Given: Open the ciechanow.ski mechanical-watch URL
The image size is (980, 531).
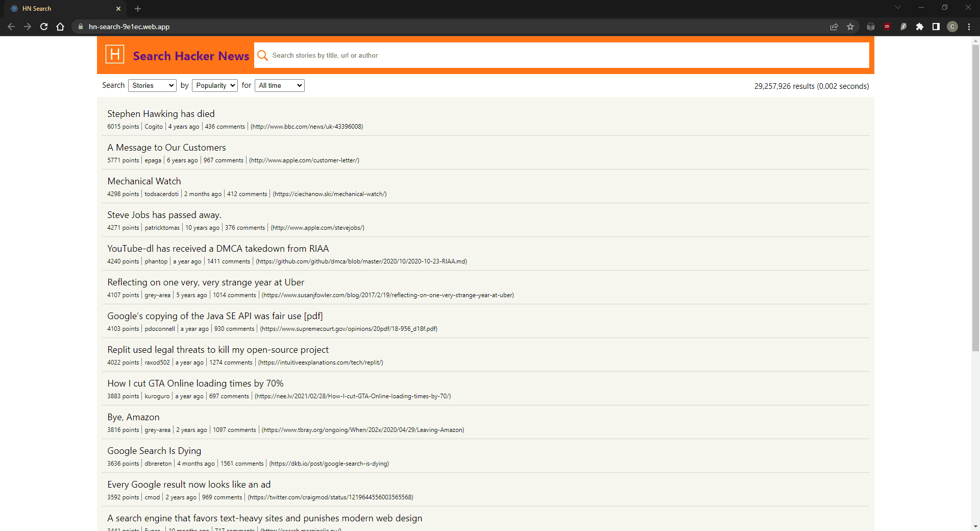Looking at the screenshot, I should tap(330, 194).
